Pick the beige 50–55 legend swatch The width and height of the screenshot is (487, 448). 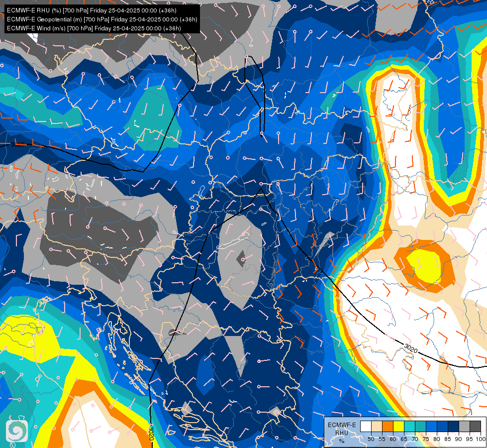[377, 426]
